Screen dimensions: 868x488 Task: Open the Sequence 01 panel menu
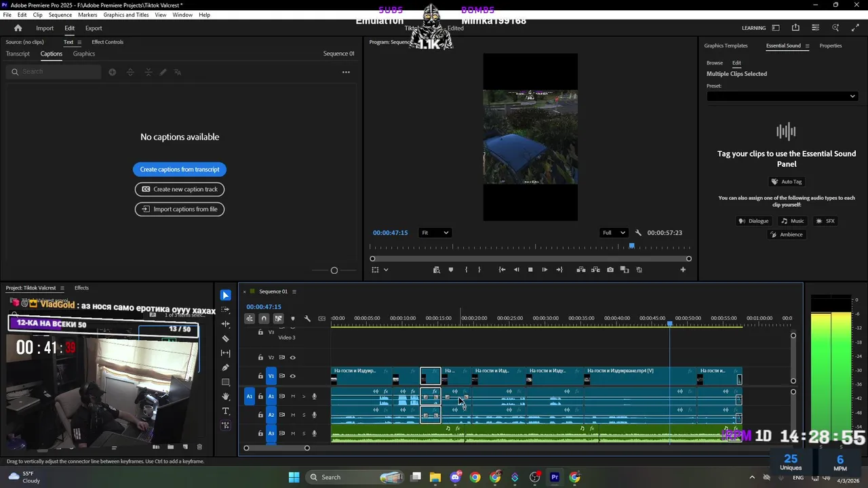tap(294, 291)
